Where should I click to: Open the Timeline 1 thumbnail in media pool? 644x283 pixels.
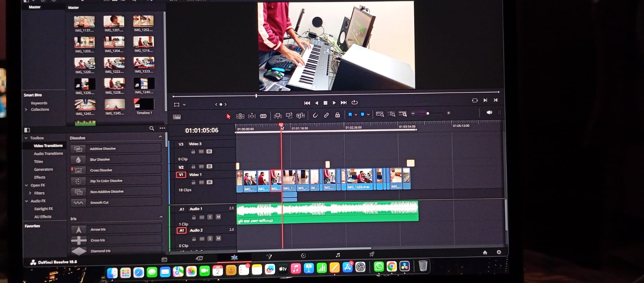click(144, 104)
